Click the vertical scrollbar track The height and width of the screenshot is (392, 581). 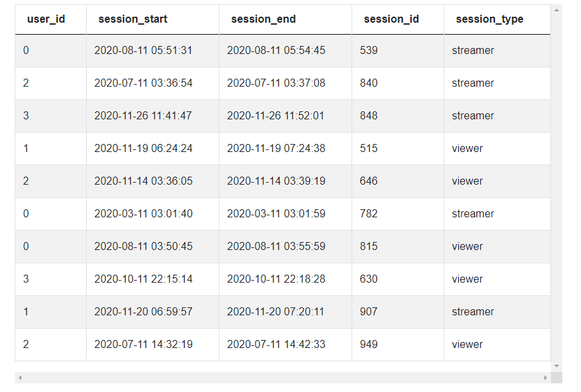(556, 188)
